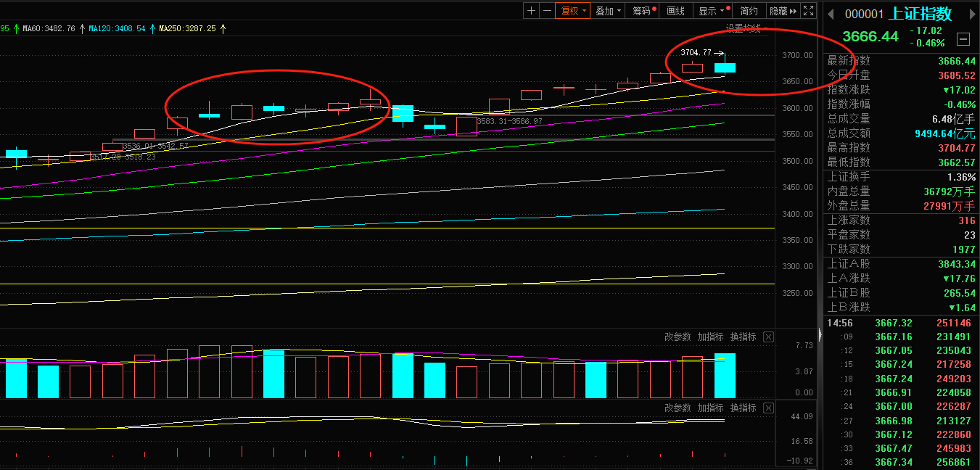Open the 显示 display dropdown
Screen dimensions: 980x470
711,11
